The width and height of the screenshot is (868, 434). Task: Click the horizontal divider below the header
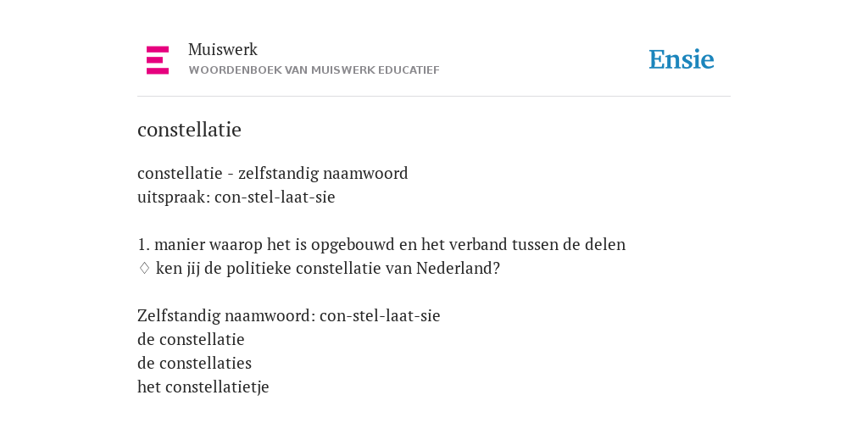(434, 97)
